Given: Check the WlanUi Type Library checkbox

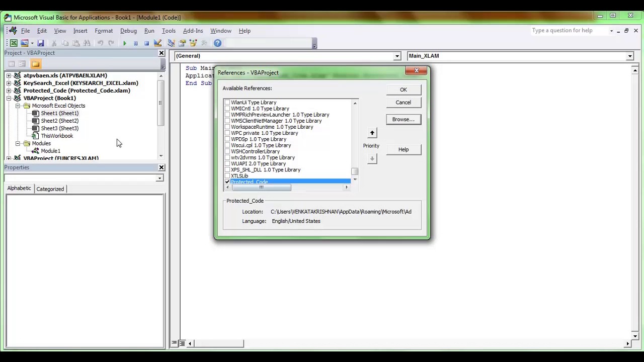Looking at the screenshot, I should 227,103.
